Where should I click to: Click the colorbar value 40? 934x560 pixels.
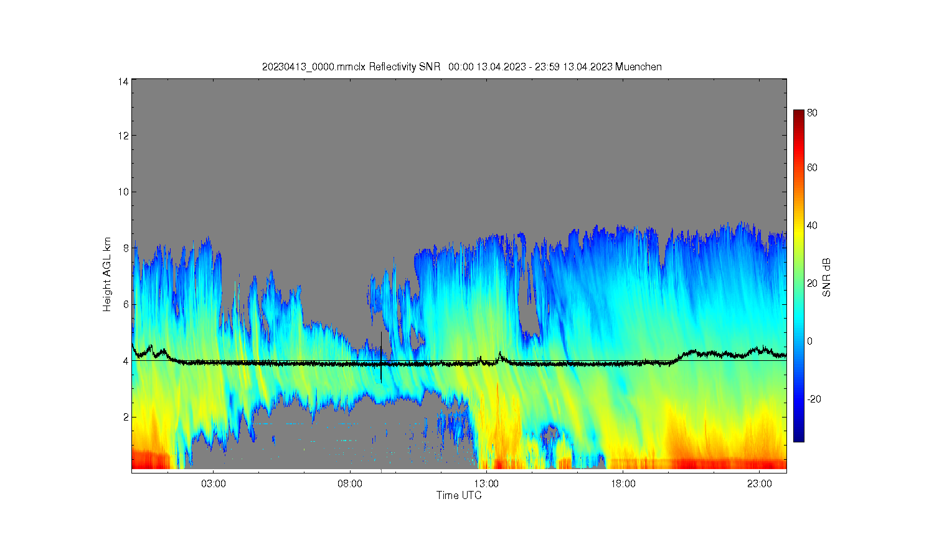coord(812,226)
